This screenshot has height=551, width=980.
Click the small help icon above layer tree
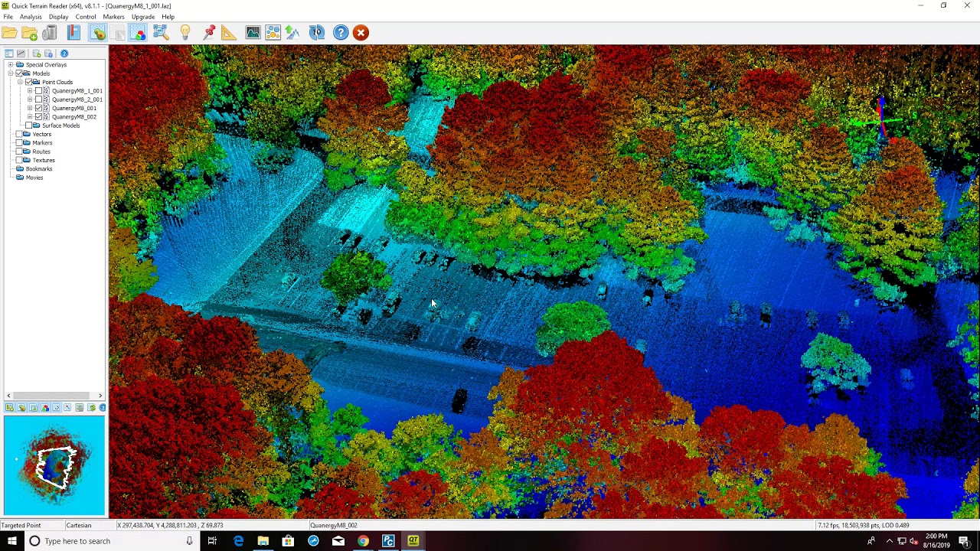point(64,54)
